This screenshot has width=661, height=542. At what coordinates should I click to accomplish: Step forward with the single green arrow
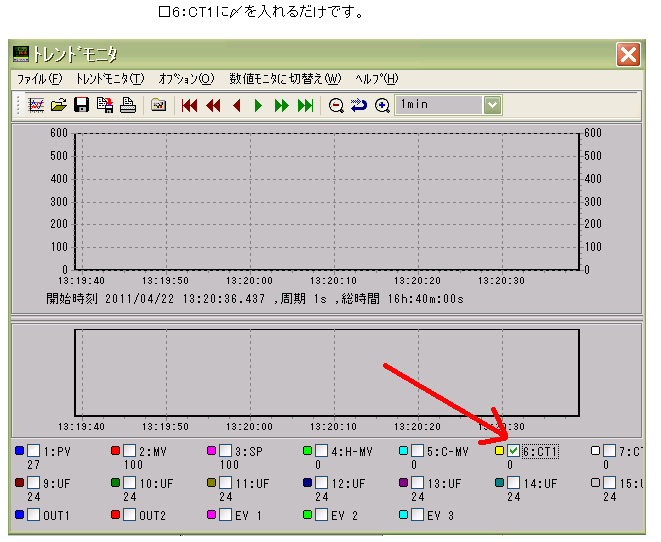click(x=258, y=105)
